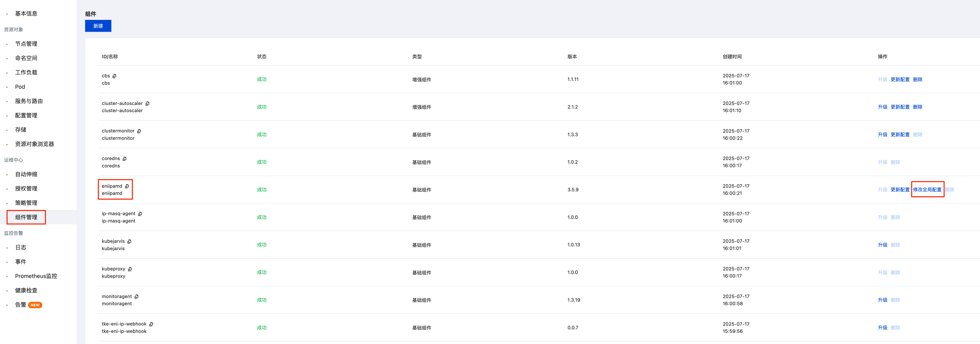Copy the cluster-autoscaler component ID
The height and width of the screenshot is (344, 980).
tap(148, 104)
